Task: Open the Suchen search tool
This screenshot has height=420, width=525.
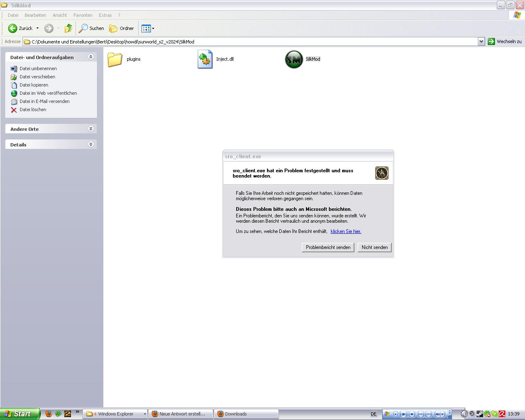Action: [x=91, y=28]
